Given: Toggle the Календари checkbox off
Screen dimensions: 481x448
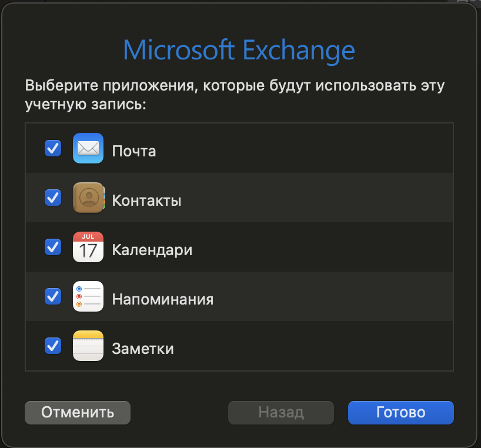Looking at the screenshot, I should (x=53, y=247).
